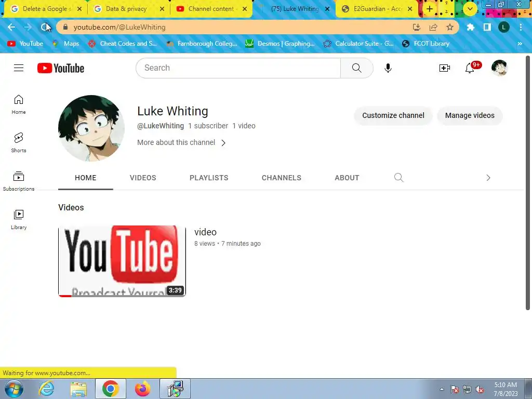This screenshot has height=399, width=532.
Task: Open the Maps bookmark
Action: coord(66,44)
